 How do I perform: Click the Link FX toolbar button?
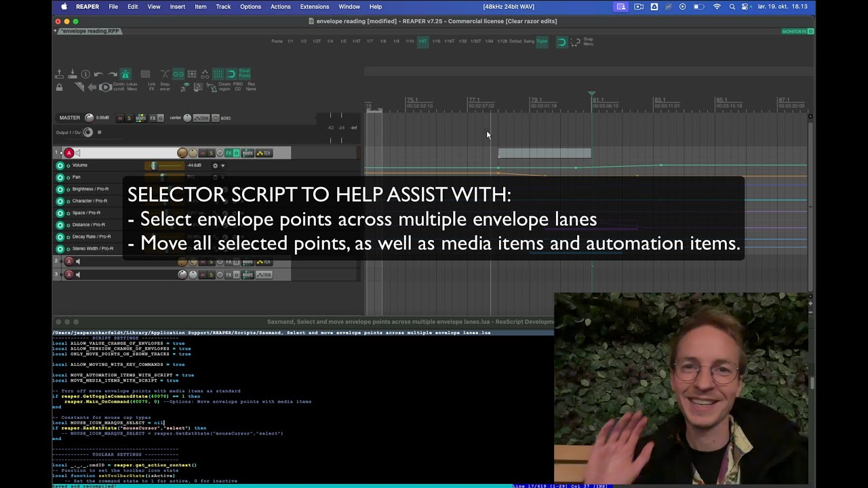pos(152,87)
